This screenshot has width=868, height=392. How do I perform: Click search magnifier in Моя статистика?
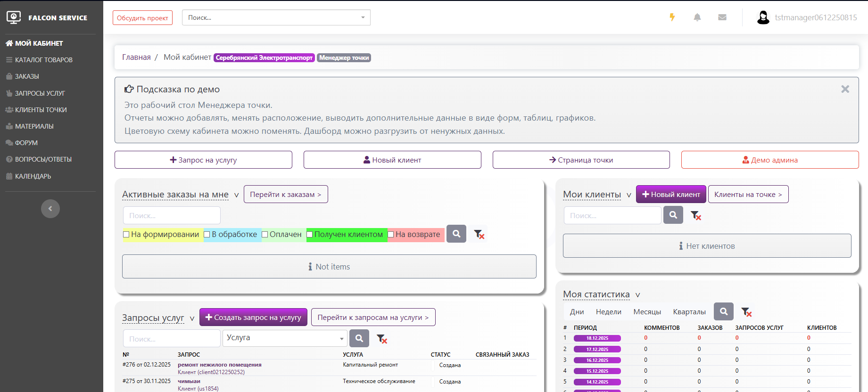point(724,311)
